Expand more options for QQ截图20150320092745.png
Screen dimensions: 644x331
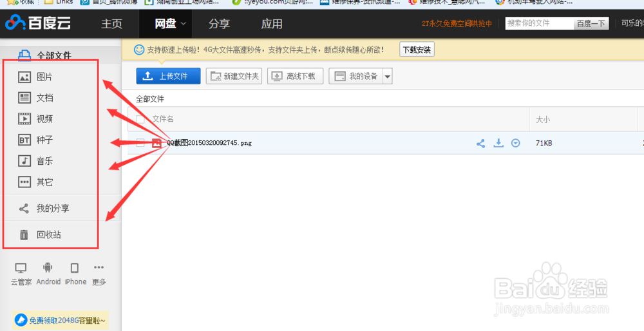[515, 143]
